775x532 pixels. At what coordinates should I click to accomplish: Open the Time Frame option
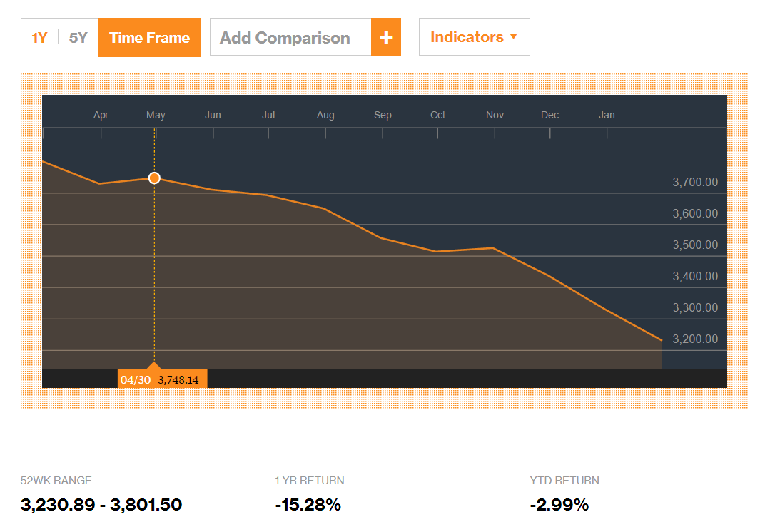coord(149,38)
